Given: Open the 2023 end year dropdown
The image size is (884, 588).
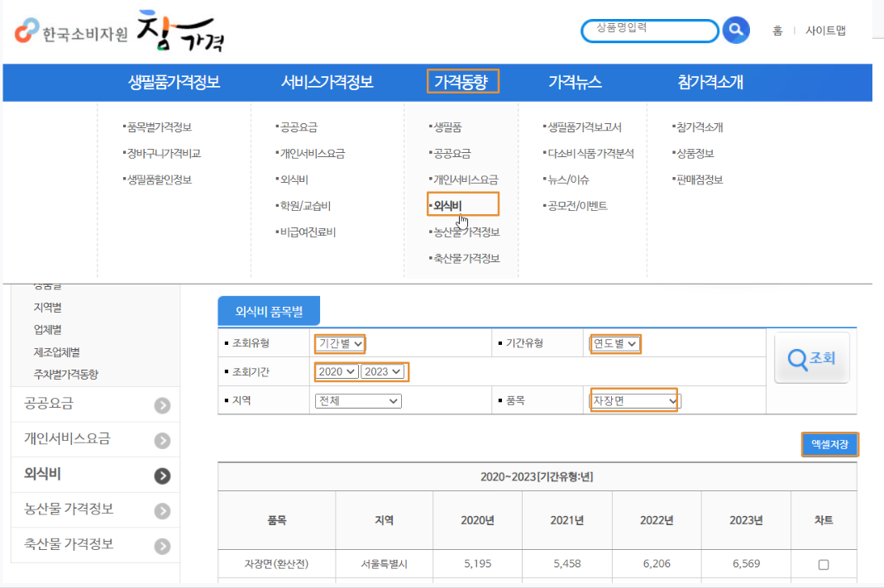Looking at the screenshot, I should [x=382, y=371].
